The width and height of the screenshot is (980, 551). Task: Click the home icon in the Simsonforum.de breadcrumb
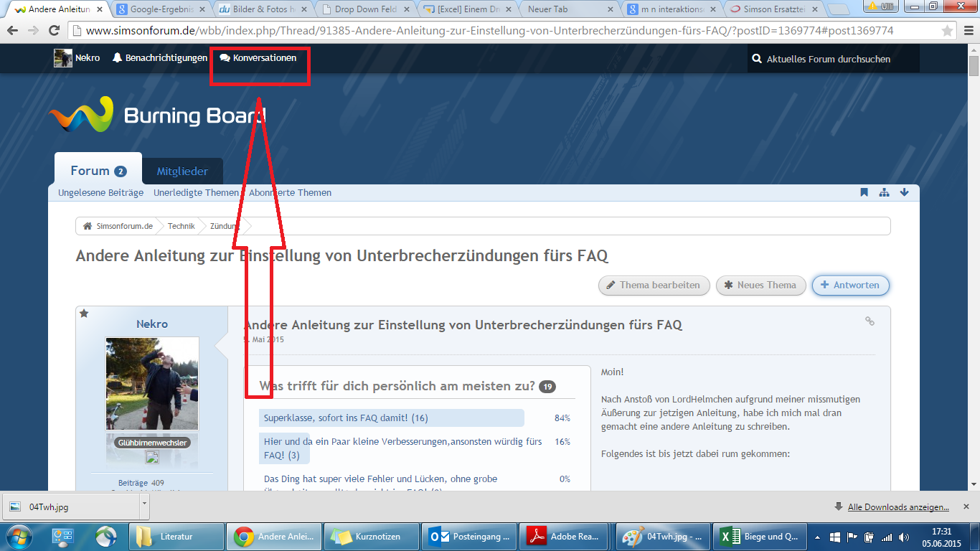88,226
